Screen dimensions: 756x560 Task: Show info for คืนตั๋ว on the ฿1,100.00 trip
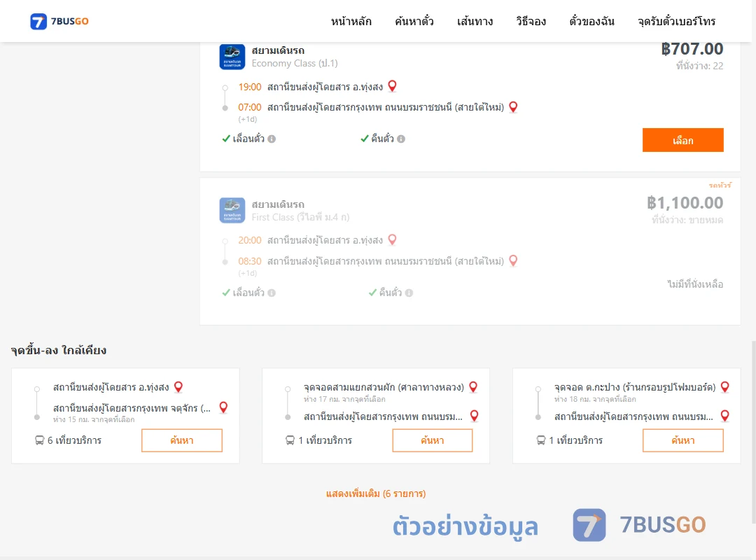[x=409, y=293]
